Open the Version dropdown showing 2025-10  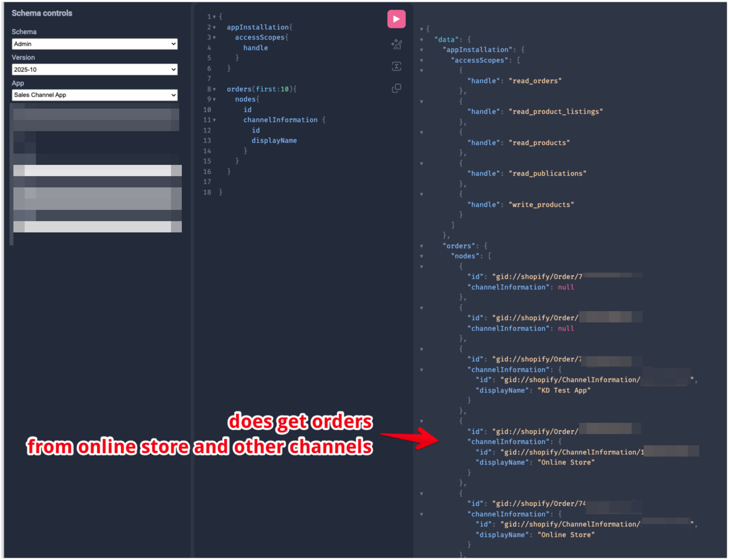[94, 70]
